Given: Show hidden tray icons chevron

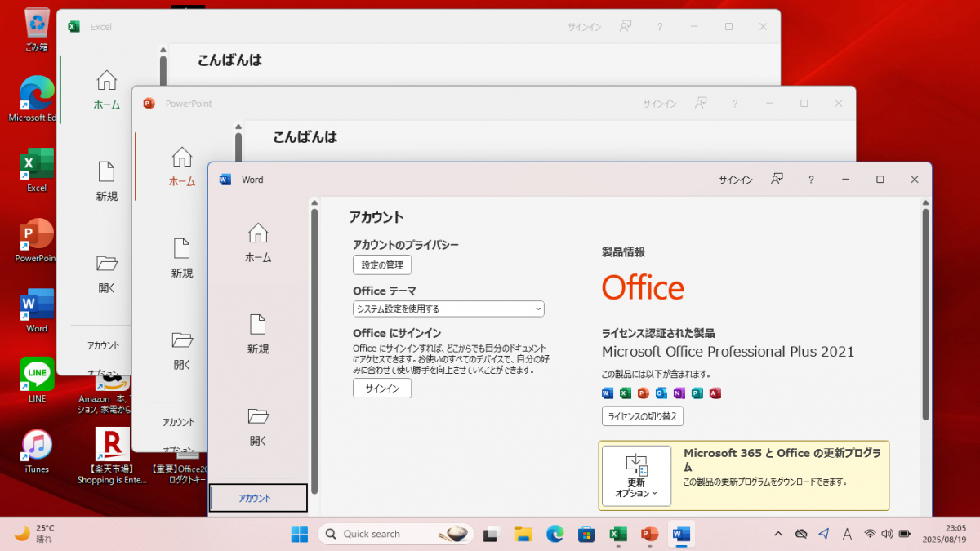Looking at the screenshot, I should coord(777,534).
